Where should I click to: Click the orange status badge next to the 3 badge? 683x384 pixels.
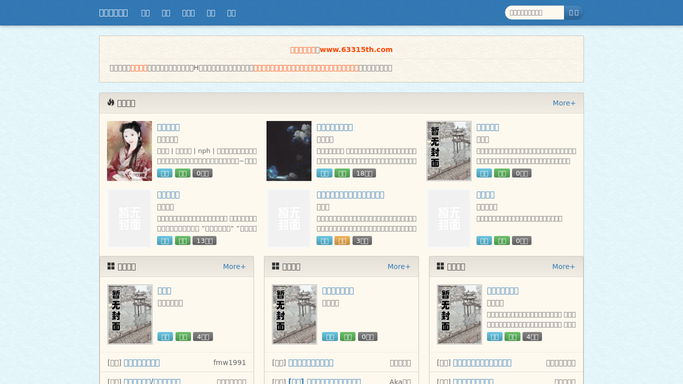342,241
